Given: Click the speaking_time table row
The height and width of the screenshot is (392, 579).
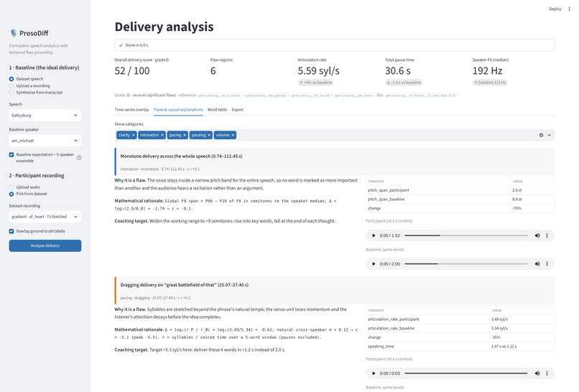Looking at the screenshot, I should [460, 346].
